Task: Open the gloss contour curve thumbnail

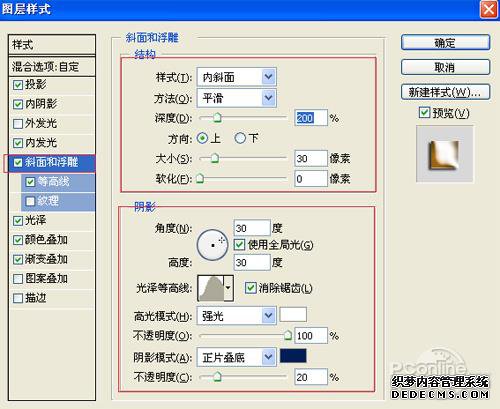Action: coord(211,288)
